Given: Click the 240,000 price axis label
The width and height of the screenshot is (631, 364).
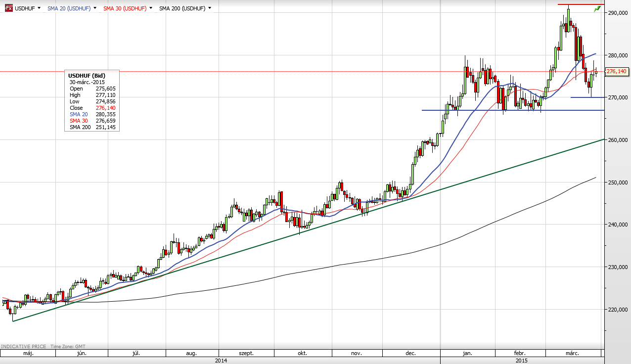Looking at the screenshot, I should (x=618, y=225).
